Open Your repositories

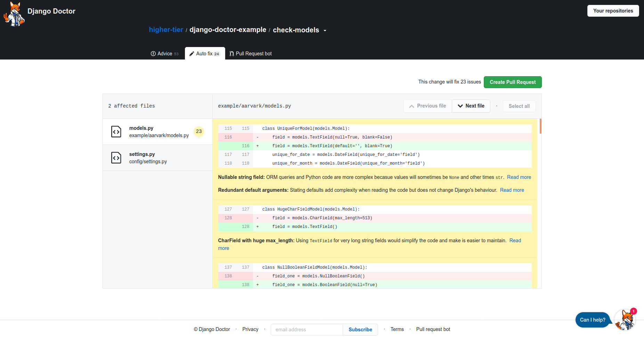[x=613, y=11]
